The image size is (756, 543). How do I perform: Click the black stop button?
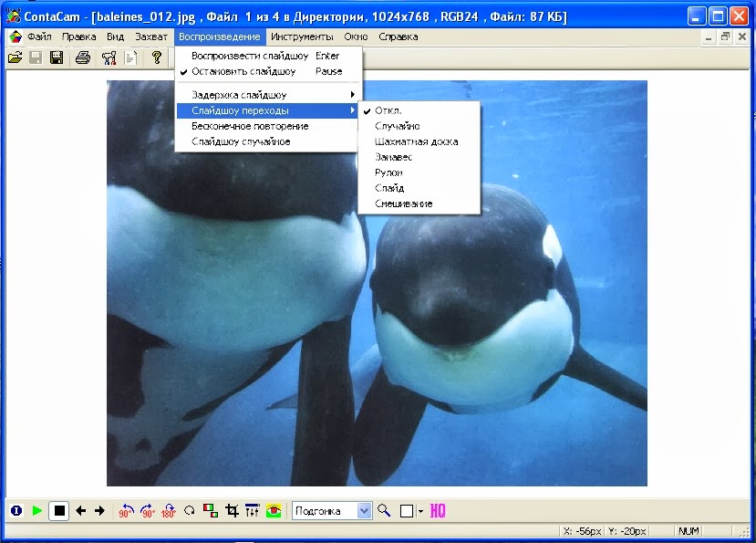59,511
